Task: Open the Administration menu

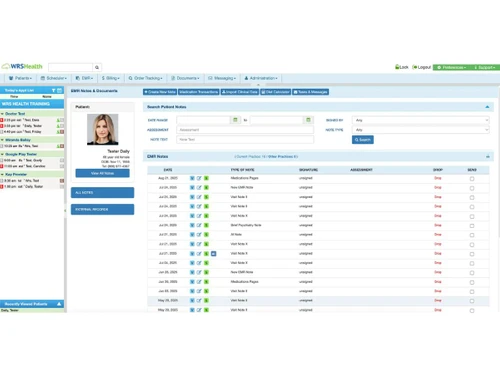Action: [x=261, y=78]
